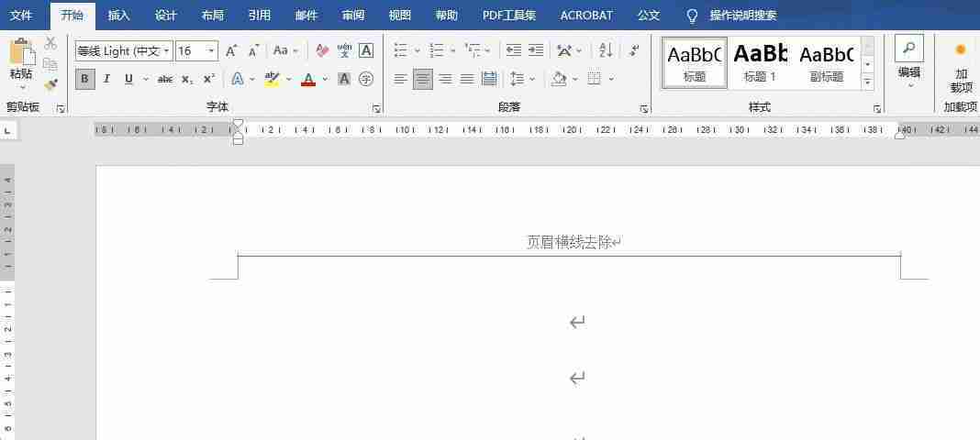This screenshot has width=980, height=440.
Task: Apply superscript formatting
Action: coord(209,79)
